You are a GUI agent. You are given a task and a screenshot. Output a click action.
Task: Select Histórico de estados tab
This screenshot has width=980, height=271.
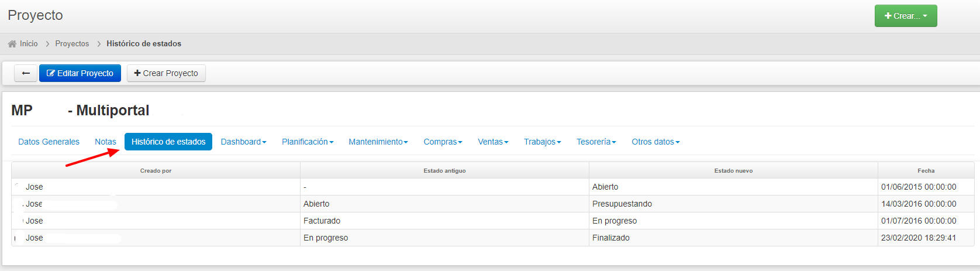(x=168, y=142)
